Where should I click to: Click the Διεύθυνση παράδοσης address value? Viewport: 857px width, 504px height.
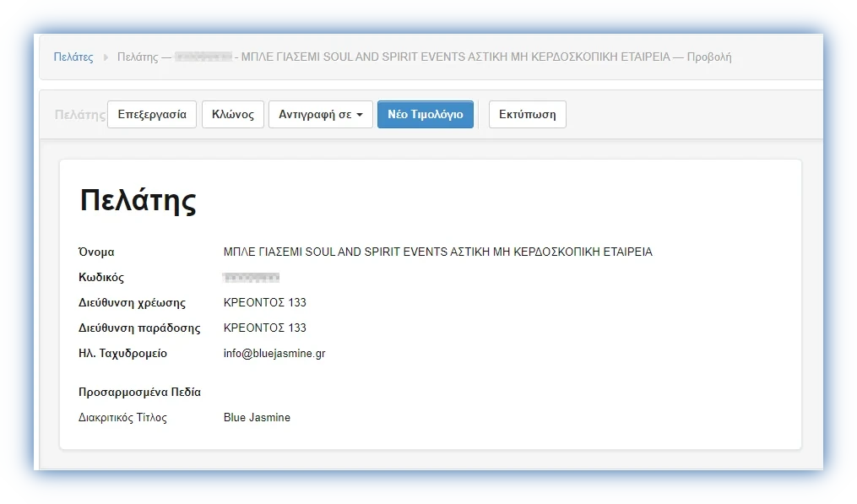coord(264,328)
